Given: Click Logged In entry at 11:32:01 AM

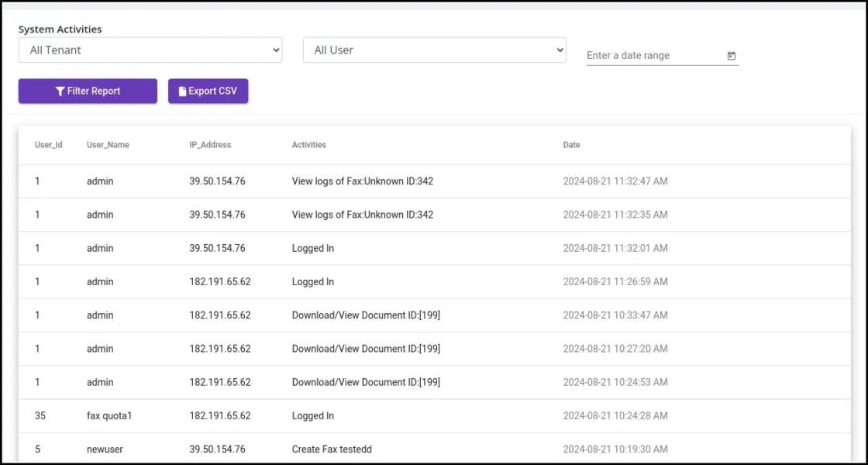Looking at the screenshot, I should point(313,249).
